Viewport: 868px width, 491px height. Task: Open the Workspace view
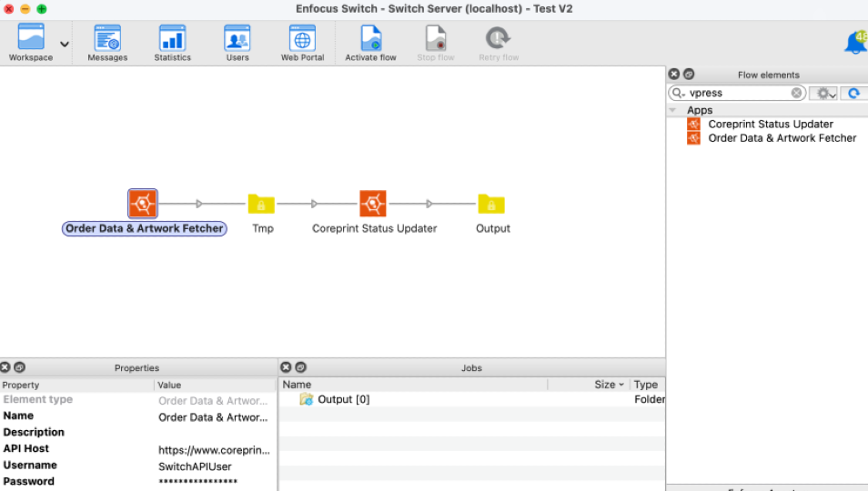30,43
